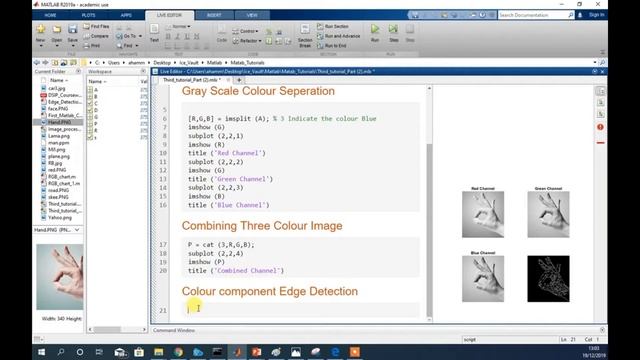Select the LIVE EDITOR ribbon tab
This screenshot has width=640, height=360.
pos(169,15)
